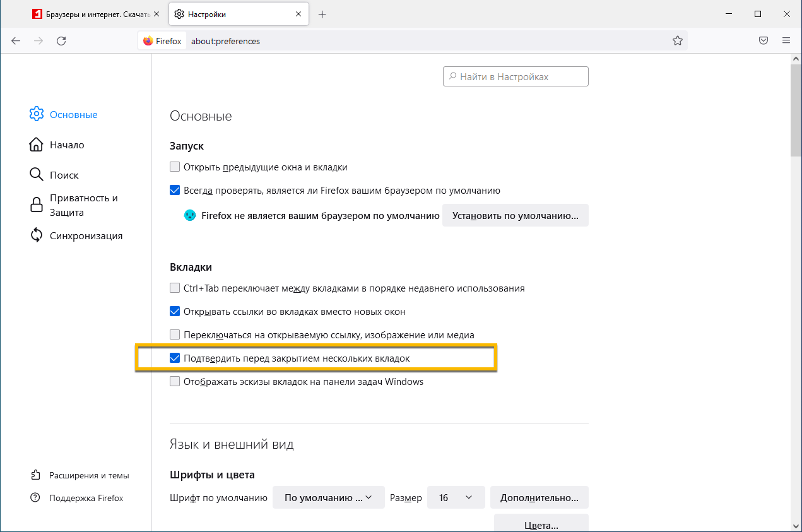Open the Дополнительно fonts button
Screen dimensions: 802x532
539,498
